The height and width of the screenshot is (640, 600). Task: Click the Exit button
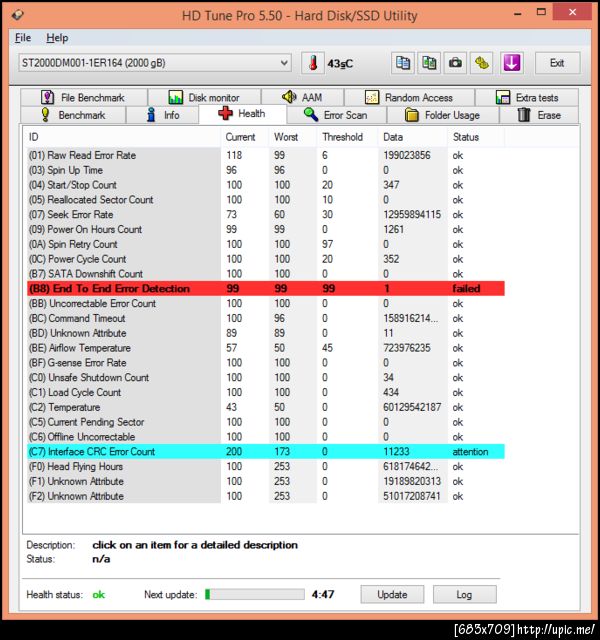coord(557,63)
